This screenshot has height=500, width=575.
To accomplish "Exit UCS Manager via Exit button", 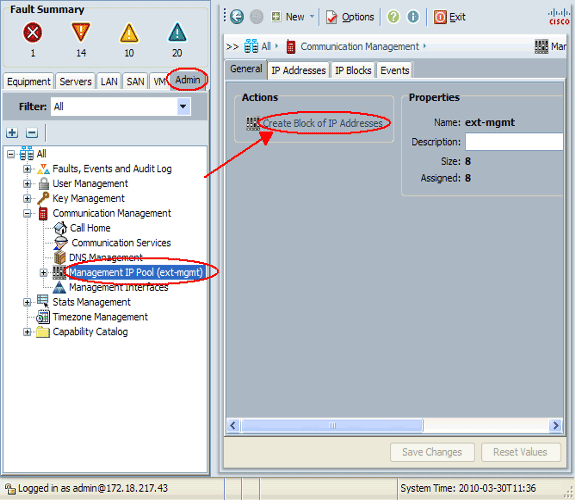I will click(x=449, y=17).
